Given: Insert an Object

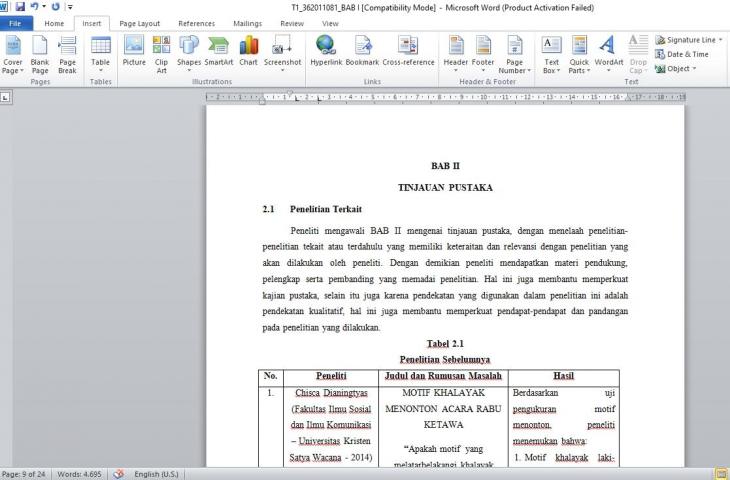Looking at the screenshot, I should pos(672,69).
